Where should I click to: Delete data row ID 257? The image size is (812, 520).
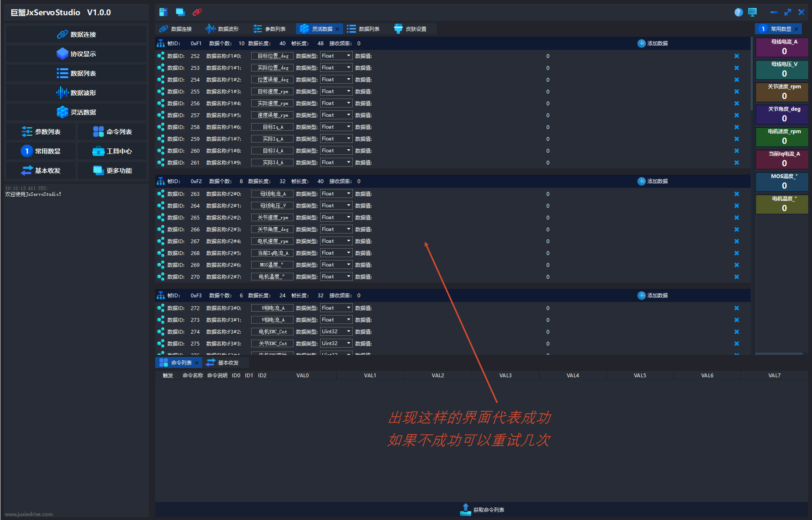737,115
